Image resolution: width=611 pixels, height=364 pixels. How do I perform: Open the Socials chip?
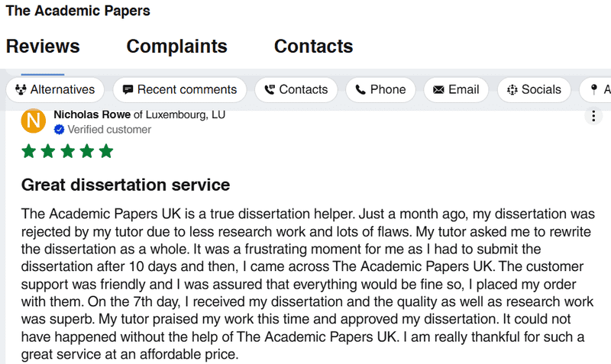click(534, 90)
